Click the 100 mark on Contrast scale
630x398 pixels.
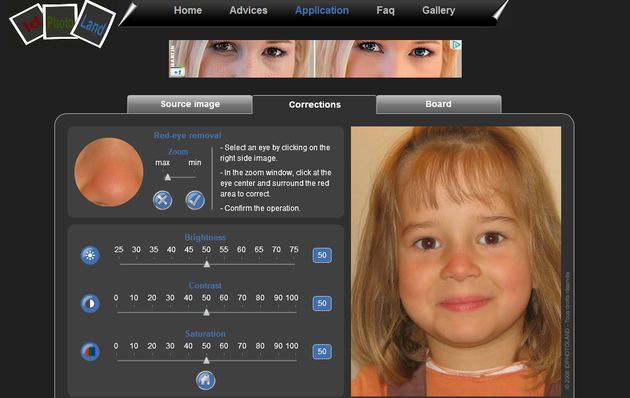point(292,298)
